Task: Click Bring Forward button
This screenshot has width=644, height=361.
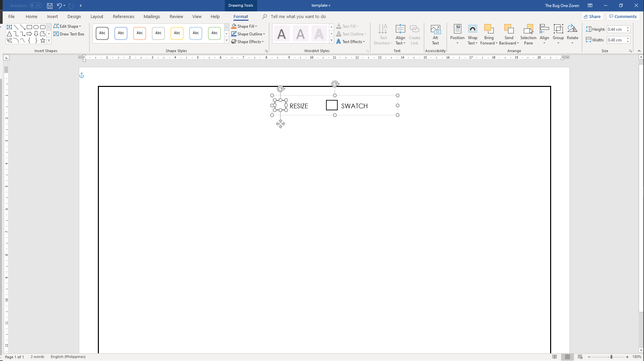Action: tap(489, 34)
